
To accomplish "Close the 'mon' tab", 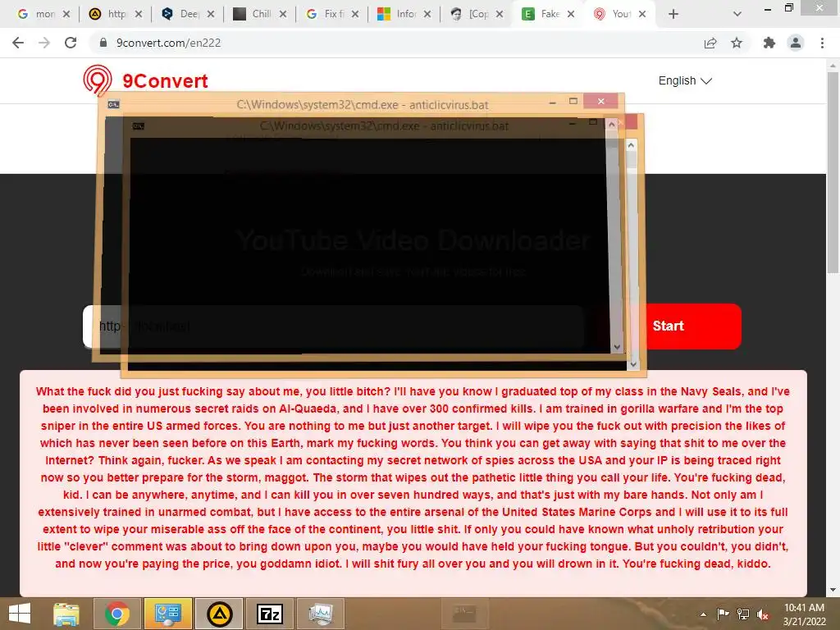I will 66,14.
